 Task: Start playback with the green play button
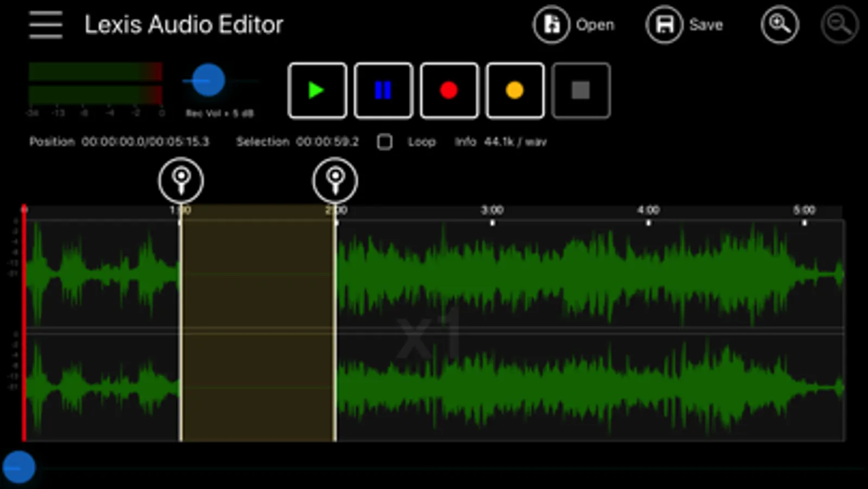[318, 90]
